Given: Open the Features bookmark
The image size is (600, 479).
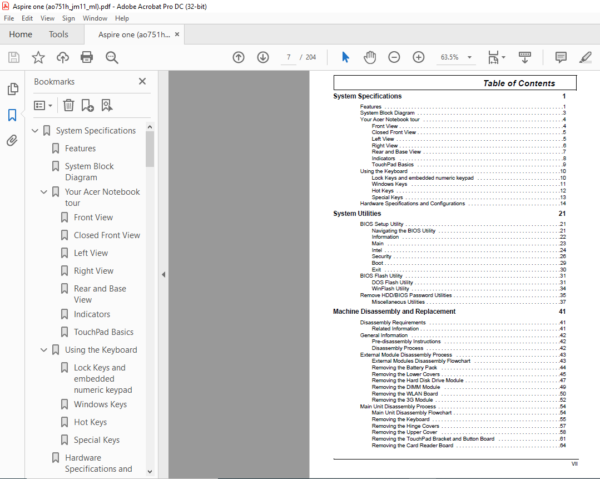Looking at the screenshot, I should pyautogui.click(x=80, y=148).
